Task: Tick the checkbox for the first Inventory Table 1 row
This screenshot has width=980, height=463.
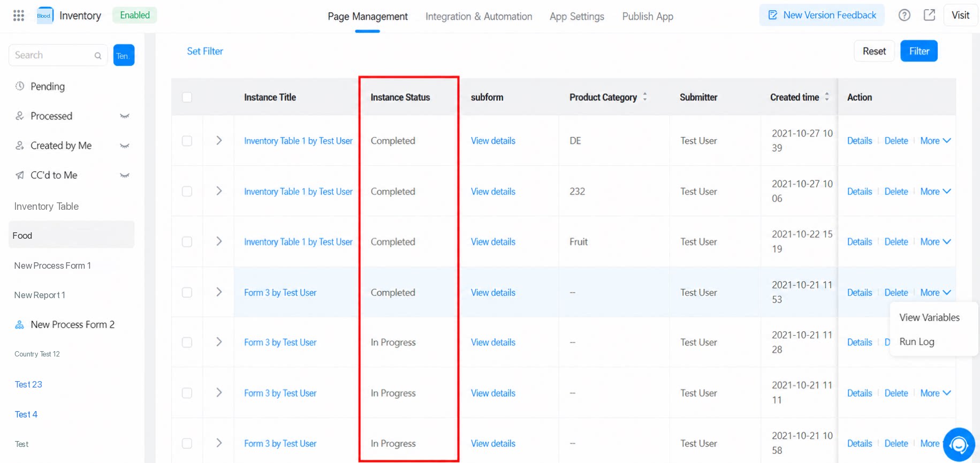Action: (187, 141)
